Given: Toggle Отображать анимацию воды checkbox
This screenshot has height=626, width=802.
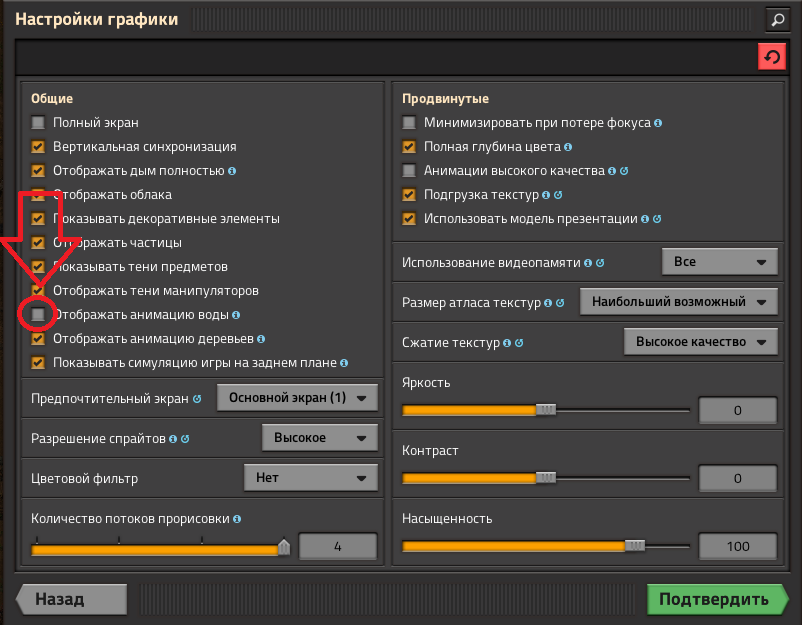Looking at the screenshot, I should (38, 315).
